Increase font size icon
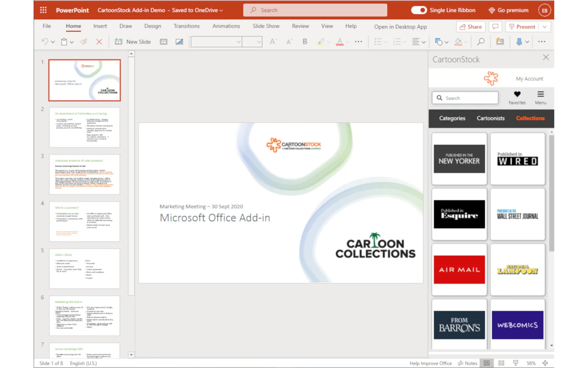This screenshot has height=368, width=588. click(273, 42)
